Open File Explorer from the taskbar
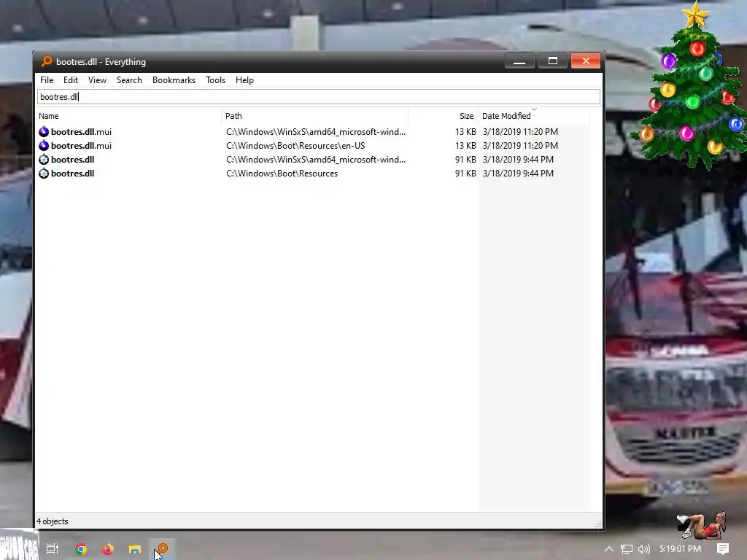 pos(135,549)
